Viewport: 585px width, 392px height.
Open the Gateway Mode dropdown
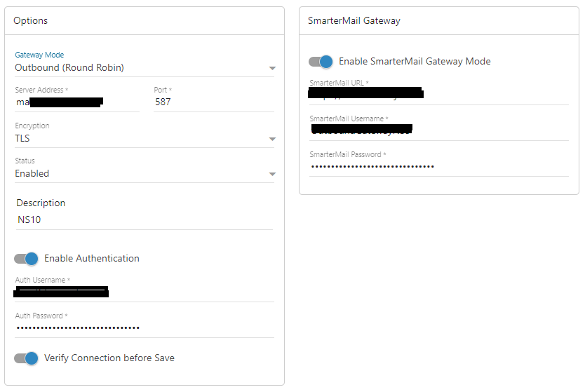(x=140, y=68)
